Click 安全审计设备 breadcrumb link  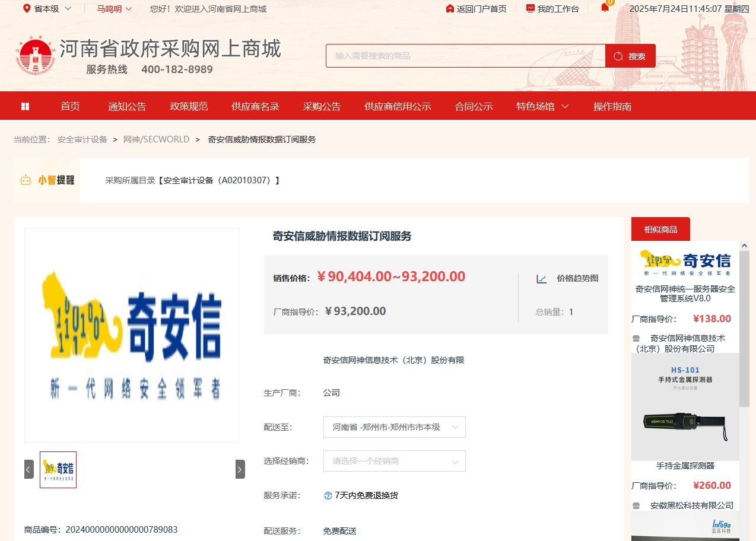(x=82, y=139)
